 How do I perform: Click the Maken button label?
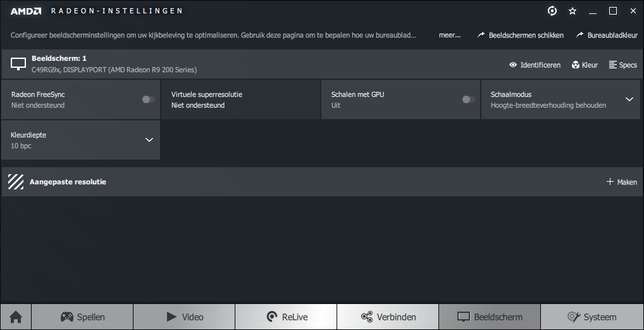[627, 182]
